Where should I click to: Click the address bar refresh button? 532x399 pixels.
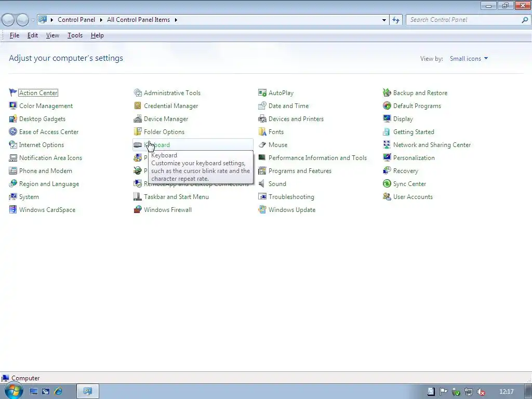[395, 20]
